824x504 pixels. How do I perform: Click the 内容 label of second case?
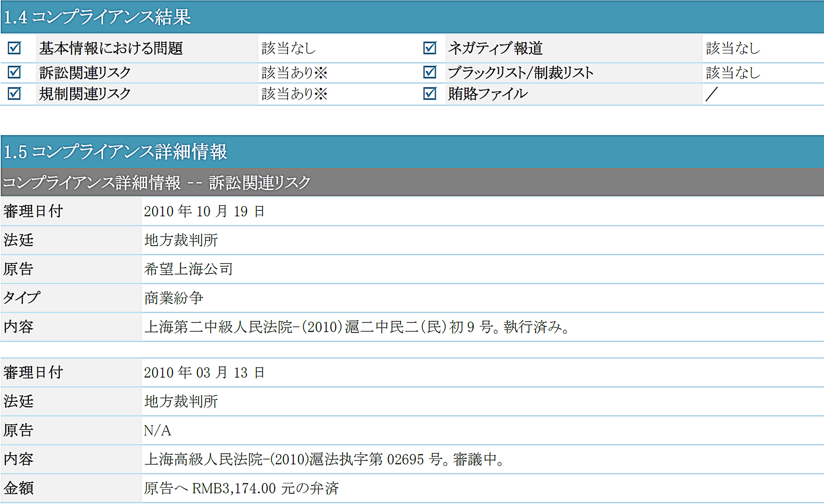click(18, 459)
